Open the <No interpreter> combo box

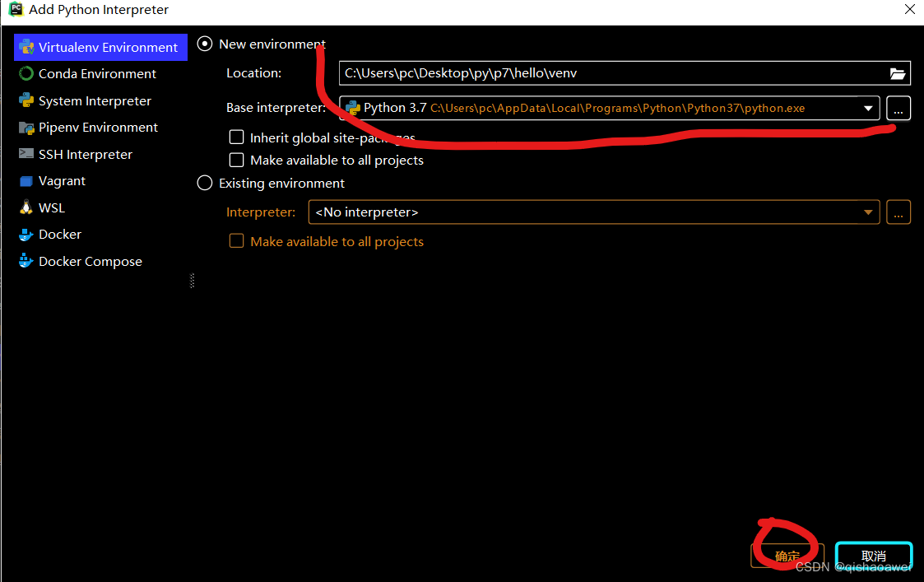click(594, 212)
